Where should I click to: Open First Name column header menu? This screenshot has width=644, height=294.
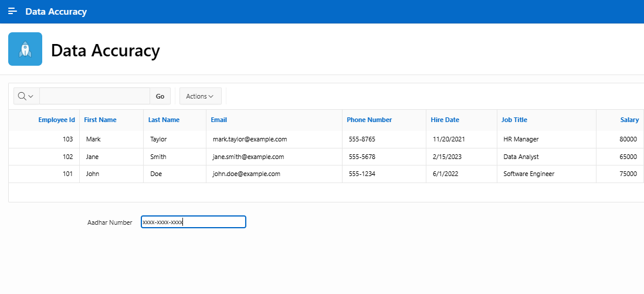pos(100,120)
